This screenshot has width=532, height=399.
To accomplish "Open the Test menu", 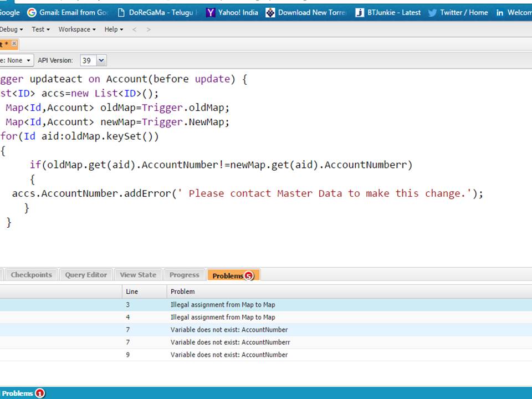I will (x=40, y=29).
